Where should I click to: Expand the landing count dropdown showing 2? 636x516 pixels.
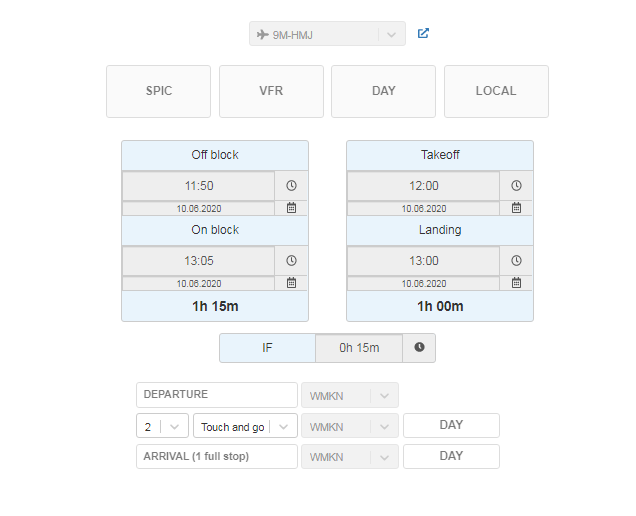pyautogui.click(x=174, y=426)
